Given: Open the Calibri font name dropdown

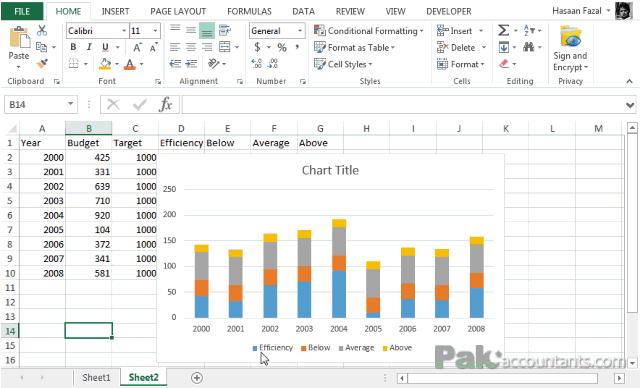Looking at the screenshot, I should pos(124,31).
